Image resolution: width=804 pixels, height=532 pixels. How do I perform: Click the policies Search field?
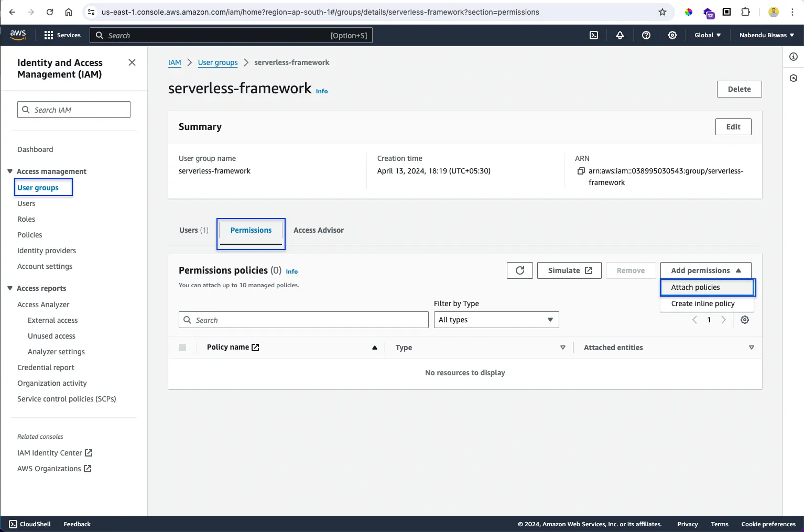click(303, 320)
